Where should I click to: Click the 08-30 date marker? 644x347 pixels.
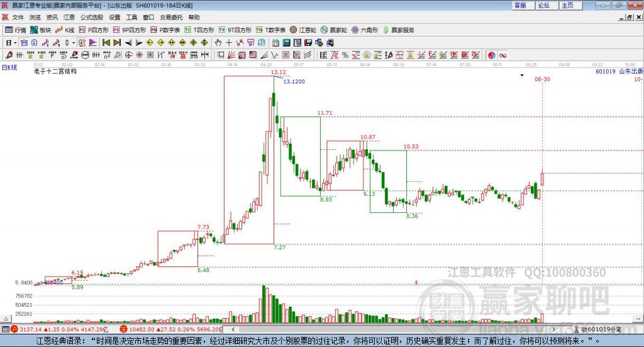[542, 79]
